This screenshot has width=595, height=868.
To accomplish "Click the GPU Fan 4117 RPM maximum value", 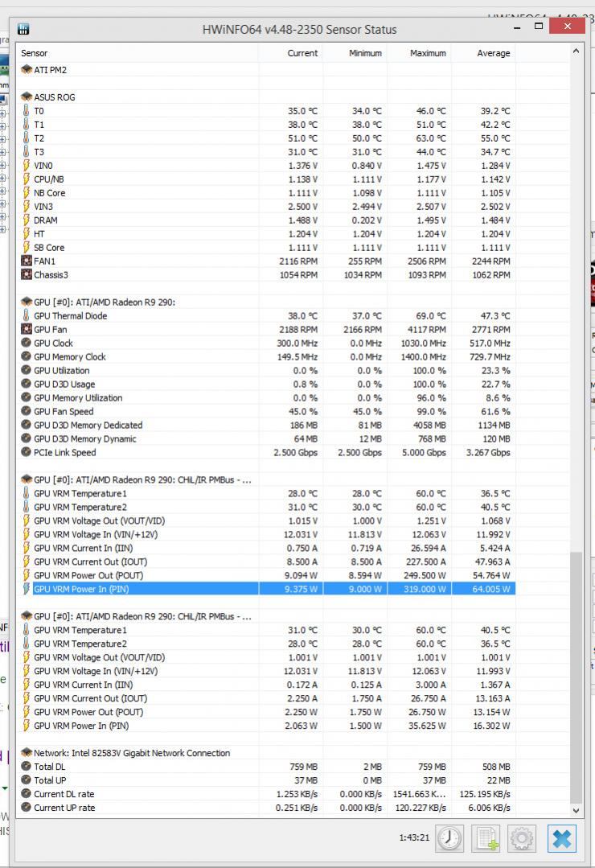I will (427, 329).
